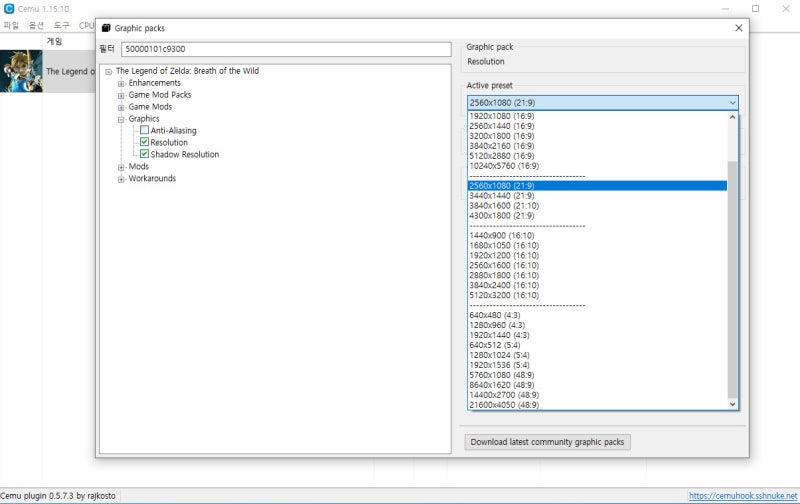Select 1680x1050 (16:10) preset
The image size is (800, 504).
[597, 245]
